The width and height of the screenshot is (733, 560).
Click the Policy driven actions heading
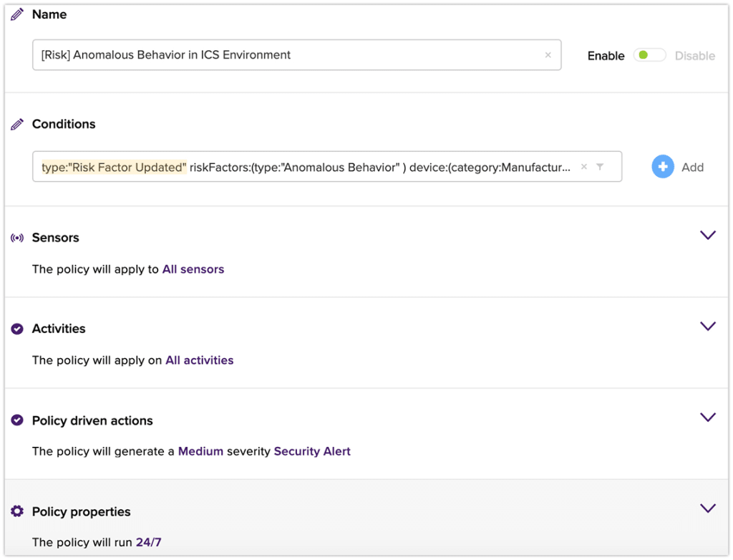click(92, 420)
